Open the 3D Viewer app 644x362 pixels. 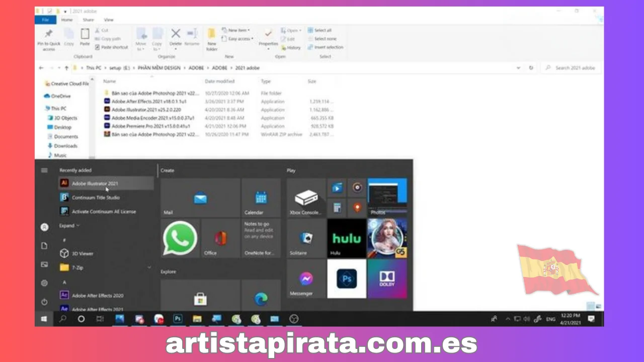83,253
